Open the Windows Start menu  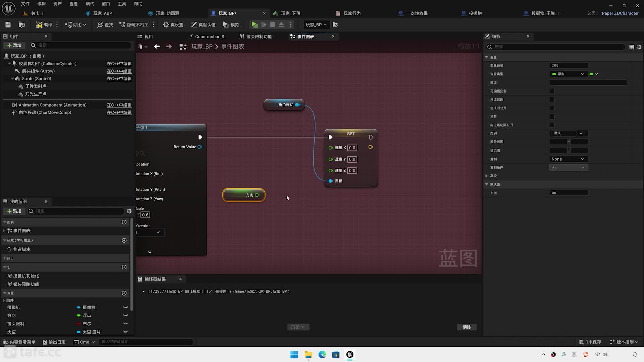[294, 355]
